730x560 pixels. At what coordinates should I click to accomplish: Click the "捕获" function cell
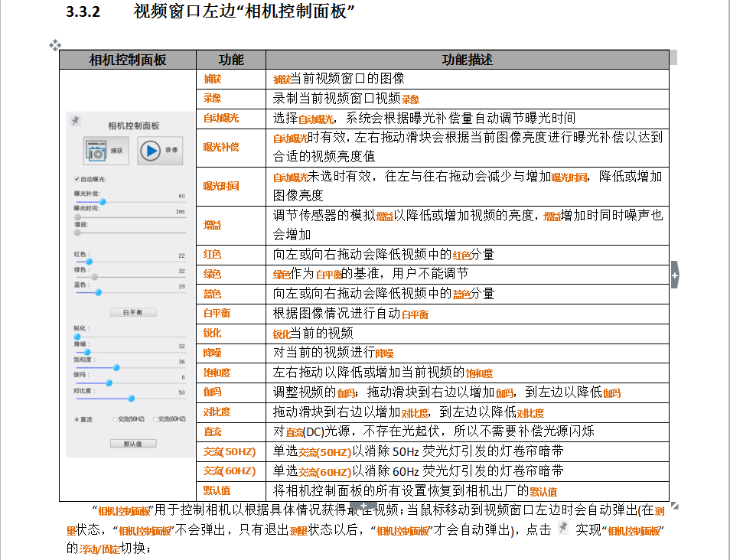[231, 79]
